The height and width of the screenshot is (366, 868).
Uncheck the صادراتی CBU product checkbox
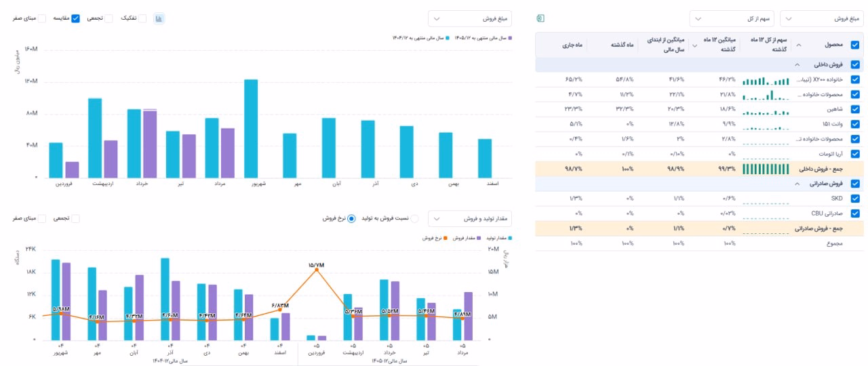(x=854, y=213)
